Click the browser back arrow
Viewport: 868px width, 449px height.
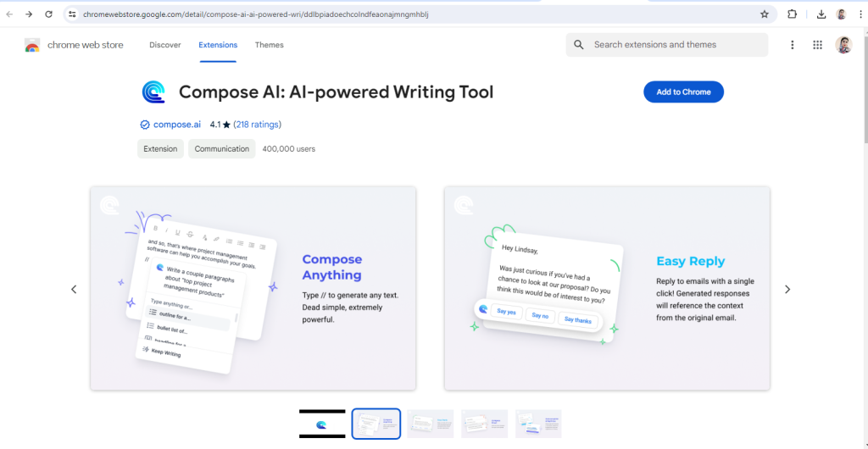[9, 14]
